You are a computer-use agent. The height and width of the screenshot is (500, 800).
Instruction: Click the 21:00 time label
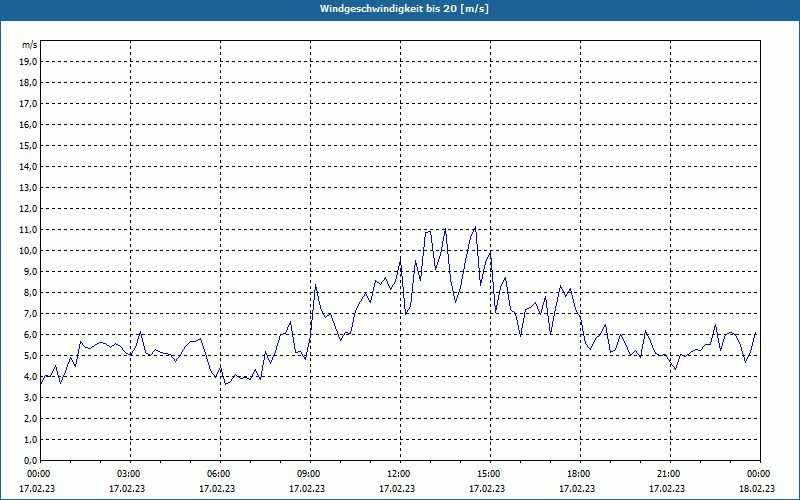(670, 474)
